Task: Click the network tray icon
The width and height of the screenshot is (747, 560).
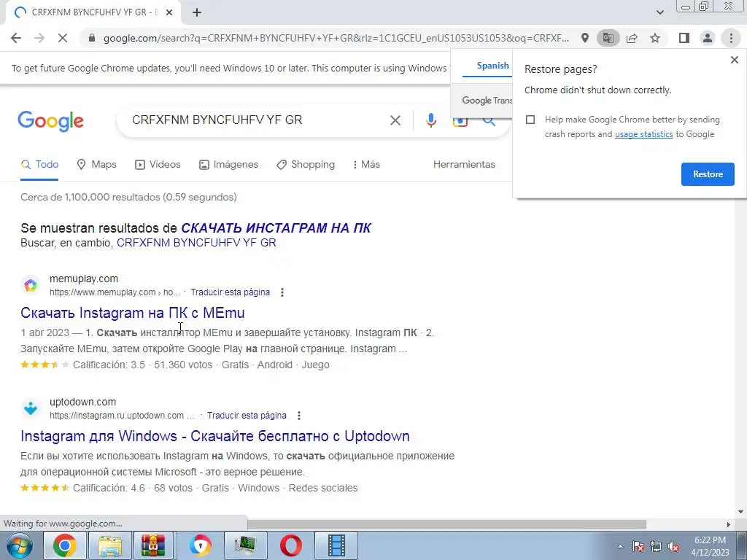Action: (x=656, y=546)
